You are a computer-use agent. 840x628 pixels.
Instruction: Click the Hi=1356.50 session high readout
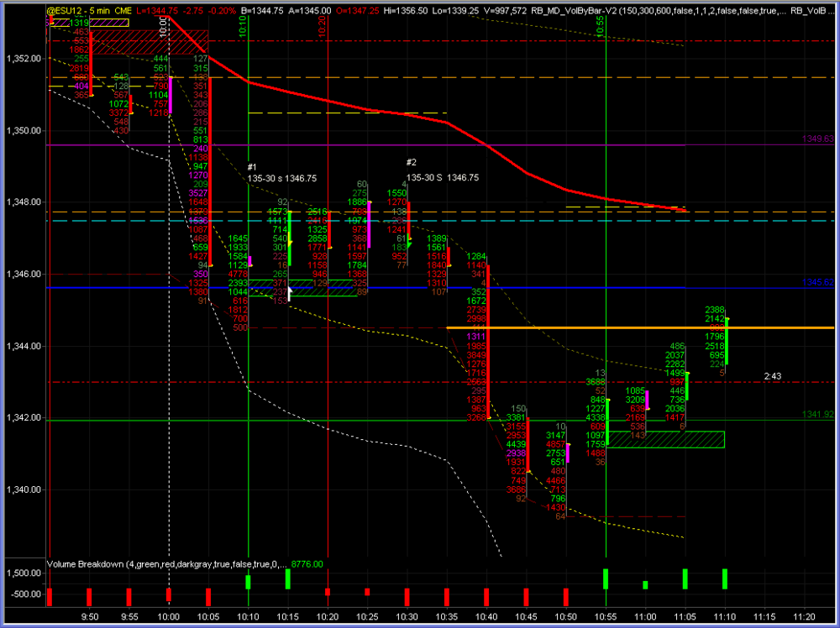coord(406,11)
